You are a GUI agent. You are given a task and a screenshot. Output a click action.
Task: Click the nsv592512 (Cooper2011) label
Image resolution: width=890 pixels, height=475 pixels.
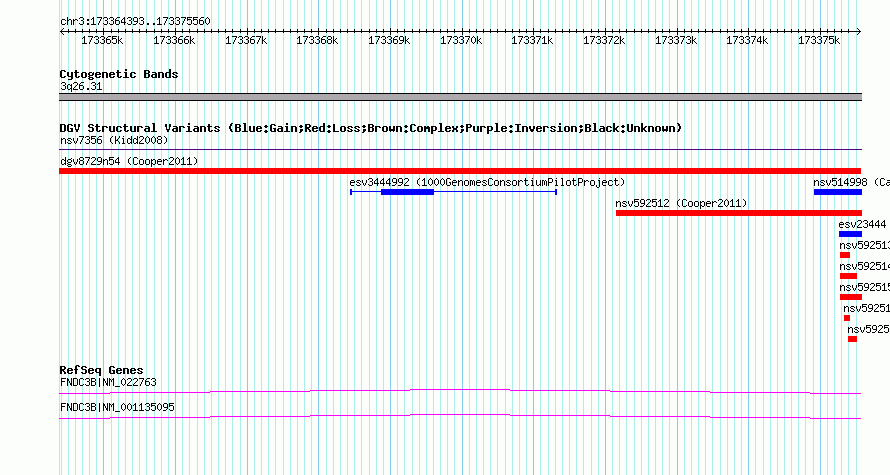(x=681, y=203)
